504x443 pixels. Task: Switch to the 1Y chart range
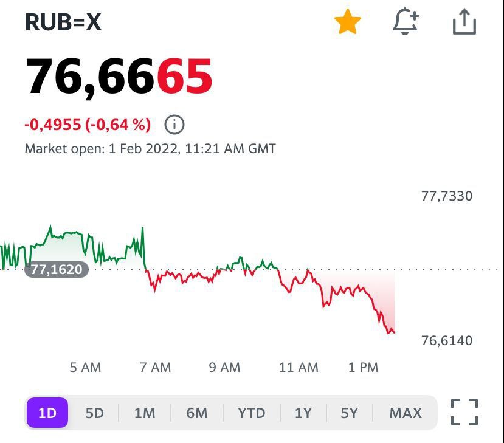pyautogui.click(x=303, y=413)
